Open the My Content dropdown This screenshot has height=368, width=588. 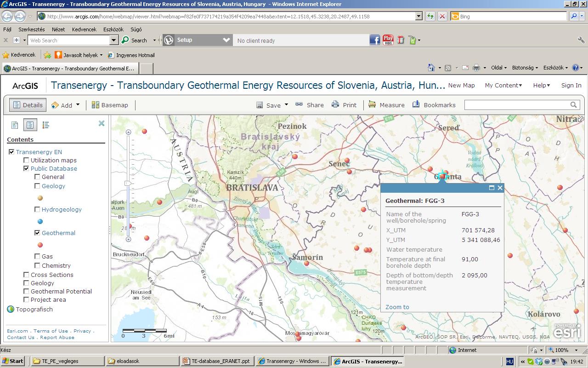pos(503,85)
